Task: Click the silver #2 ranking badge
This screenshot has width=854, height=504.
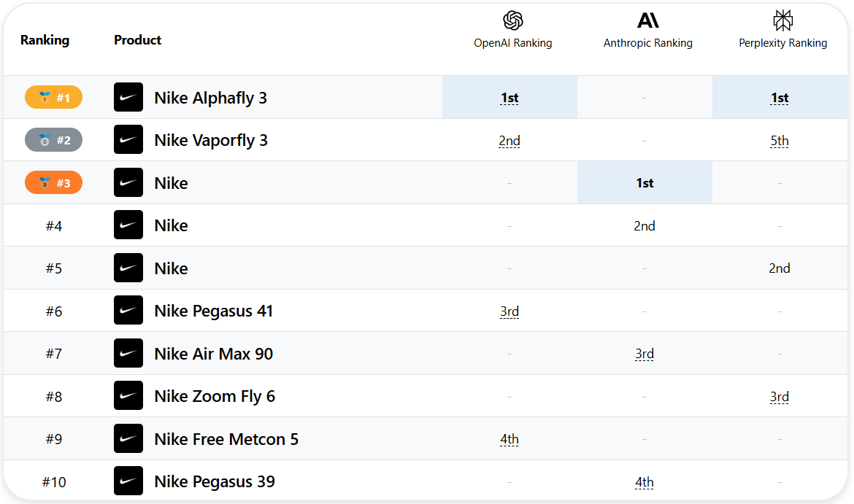Action: point(53,140)
